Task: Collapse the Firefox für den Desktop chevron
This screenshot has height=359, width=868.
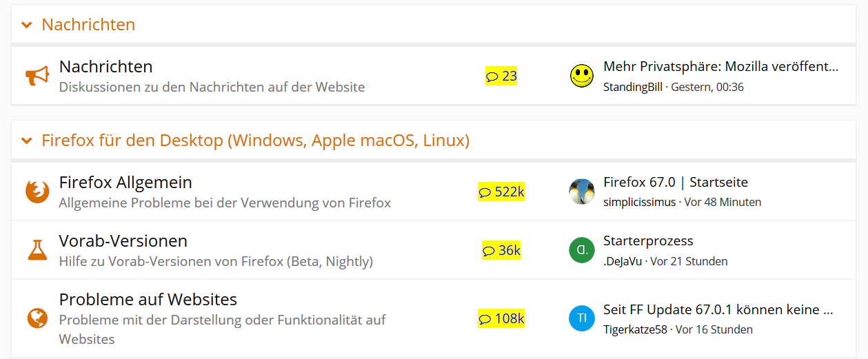Action: pos(27,141)
